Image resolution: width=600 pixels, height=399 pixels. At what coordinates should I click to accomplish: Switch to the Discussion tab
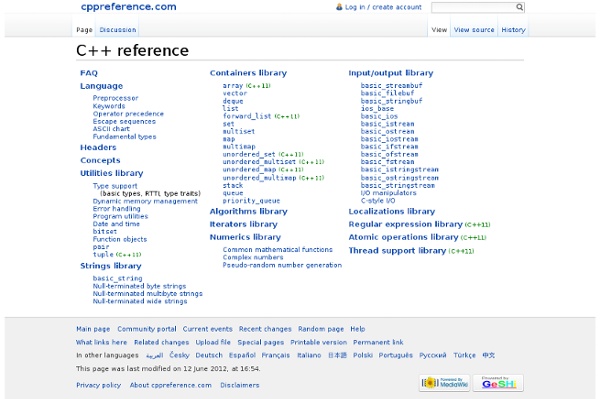(x=117, y=29)
